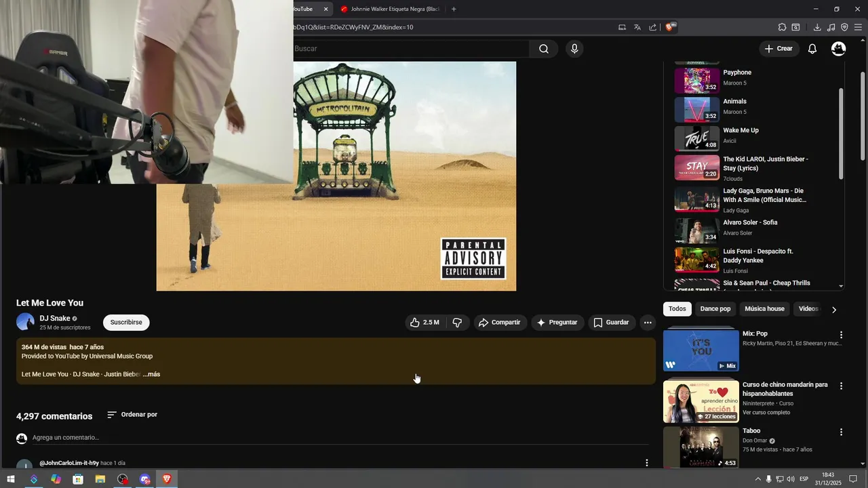Open the account avatar menu
The width and height of the screenshot is (868, 488).
point(839,49)
